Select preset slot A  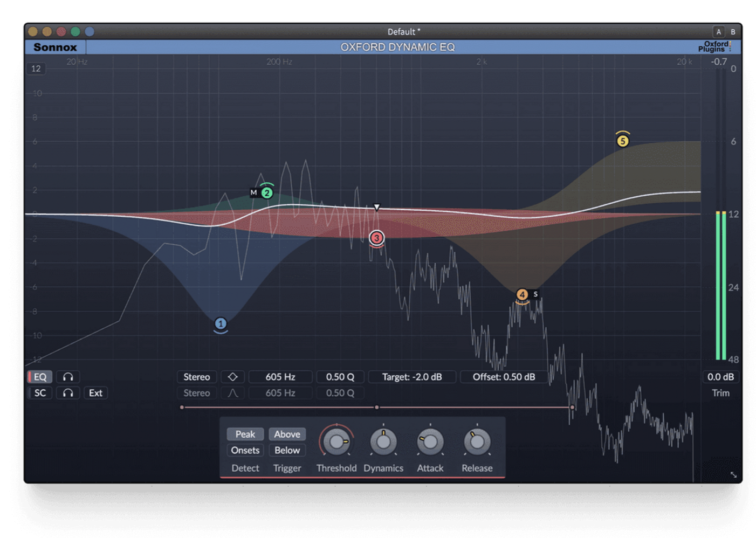[x=719, y=31]
